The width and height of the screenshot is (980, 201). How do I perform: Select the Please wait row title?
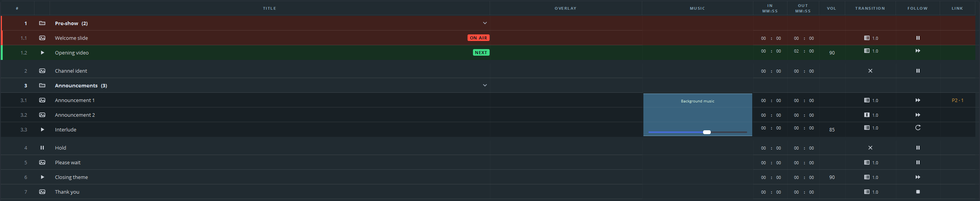point(68,162)
